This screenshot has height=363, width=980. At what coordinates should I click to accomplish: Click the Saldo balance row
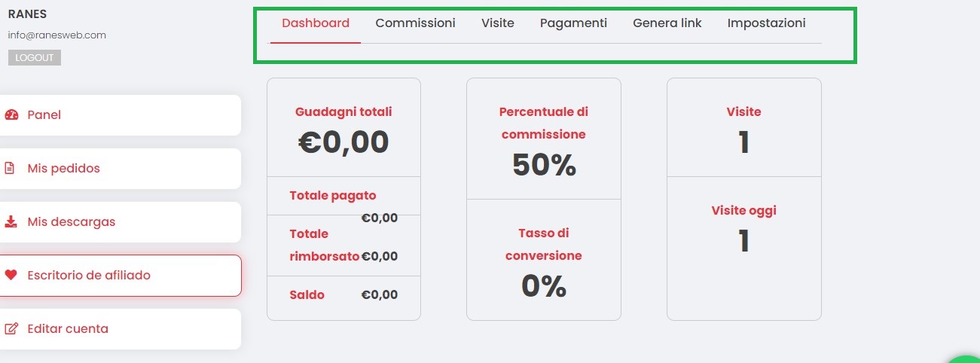point(343,295)
